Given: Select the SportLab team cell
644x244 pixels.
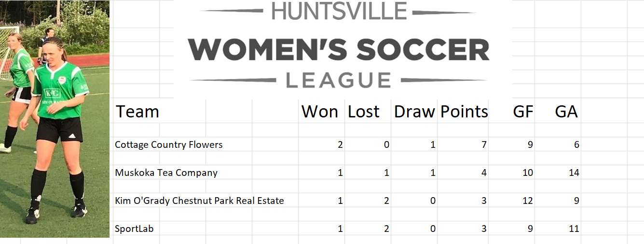Looking at the screenshot, I should [134, 229].
